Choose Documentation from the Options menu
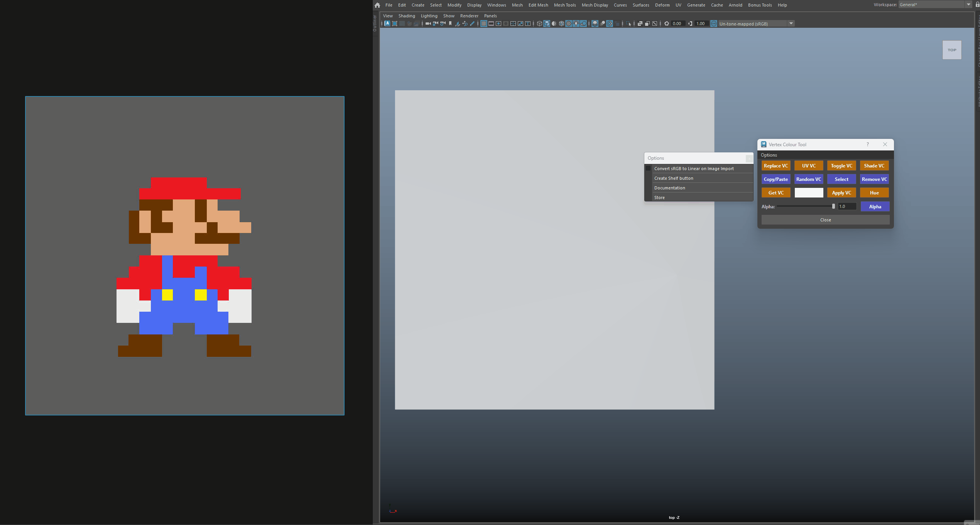 pyautogui.click(x=698, y=188)
